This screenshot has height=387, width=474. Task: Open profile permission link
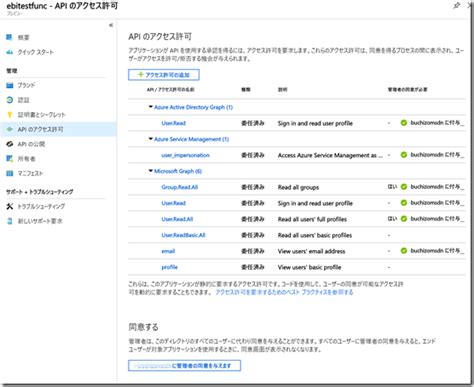[170, 267]
